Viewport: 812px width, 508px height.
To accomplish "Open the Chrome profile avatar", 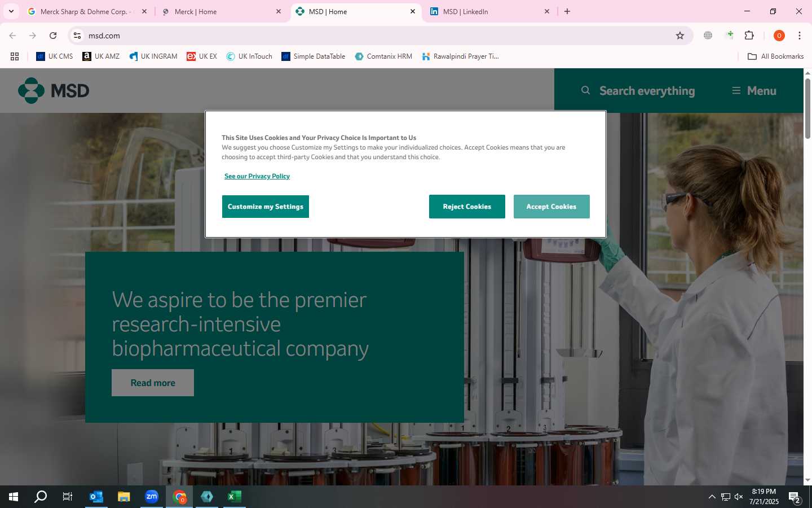I will (779, 36).
